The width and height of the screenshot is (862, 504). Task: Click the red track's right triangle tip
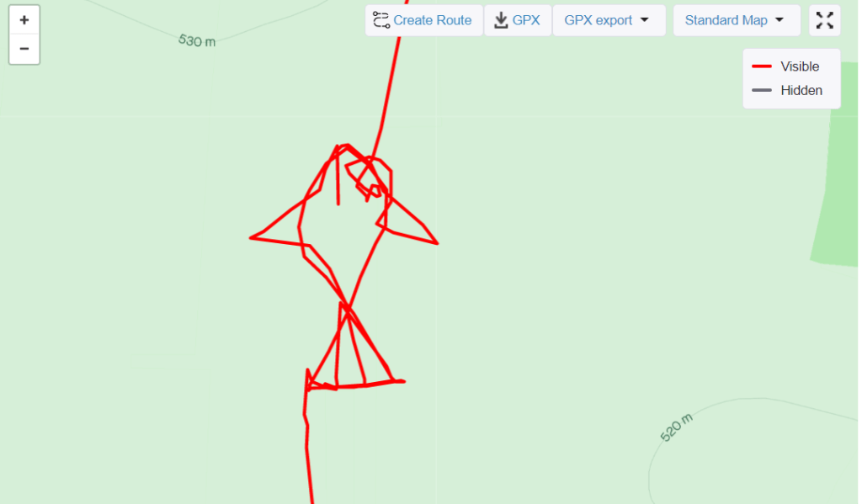point(437,243)
